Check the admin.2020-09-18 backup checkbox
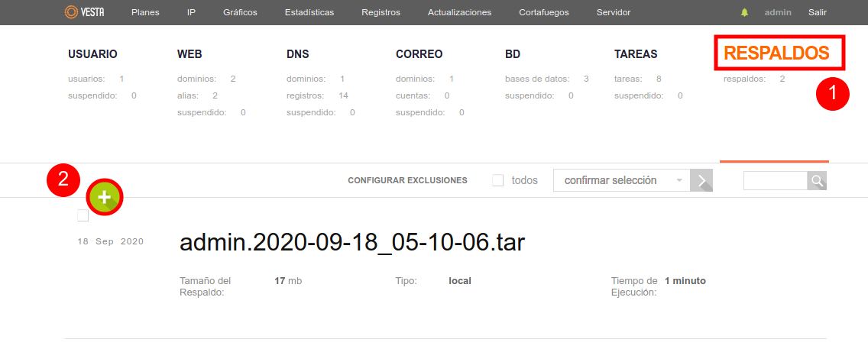Screen dimensions: 868x349 [x=83, y=215]
